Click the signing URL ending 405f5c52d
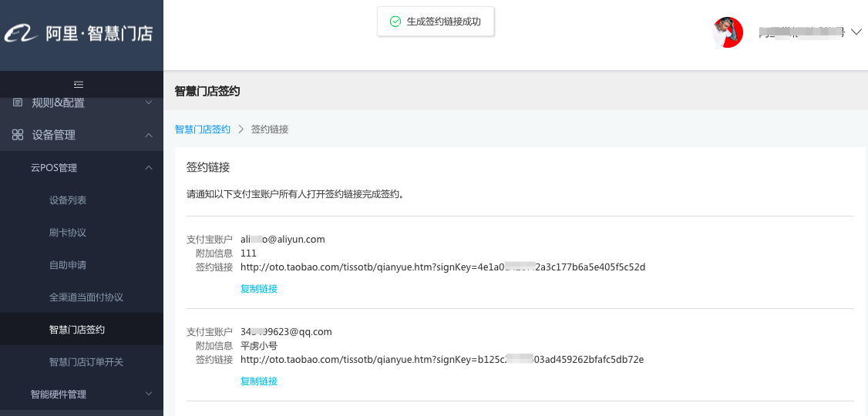The width and height of the screenshot is (868, 416). (442, 267)
